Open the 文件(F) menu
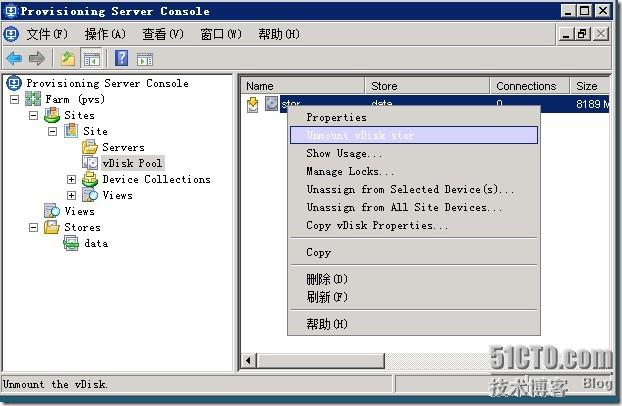Image resolution: width=622 pixels, height=406 pixels. 47,34
